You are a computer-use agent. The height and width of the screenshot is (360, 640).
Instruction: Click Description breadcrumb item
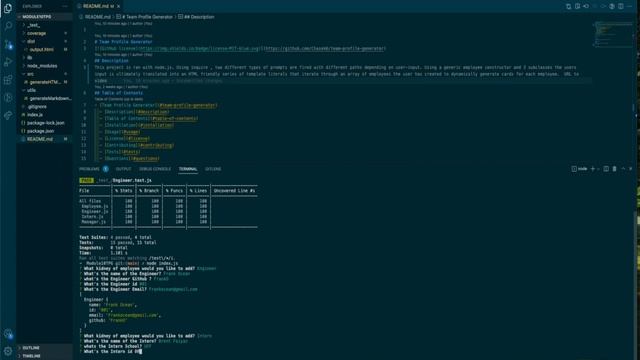[196, 17]
